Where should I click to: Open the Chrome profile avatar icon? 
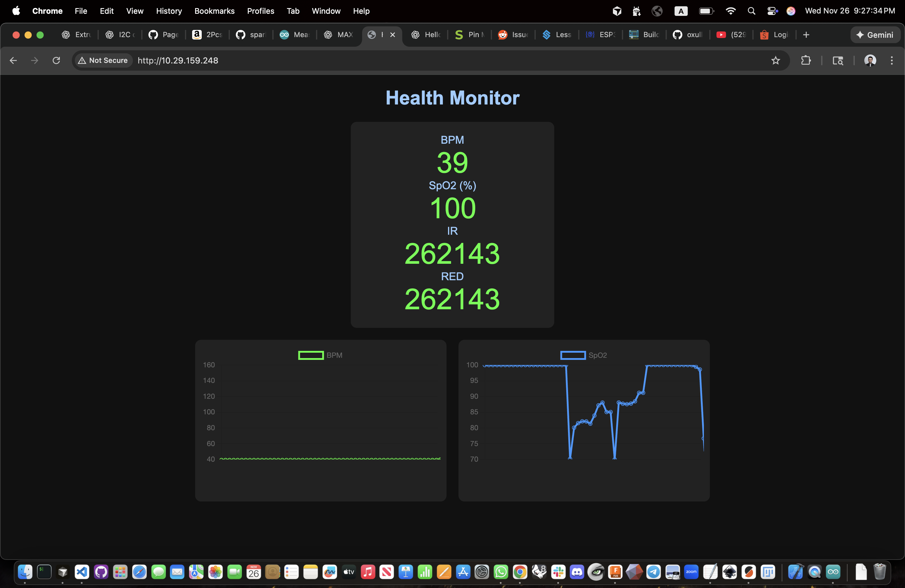pyautogui.click(x=870, y=60)
